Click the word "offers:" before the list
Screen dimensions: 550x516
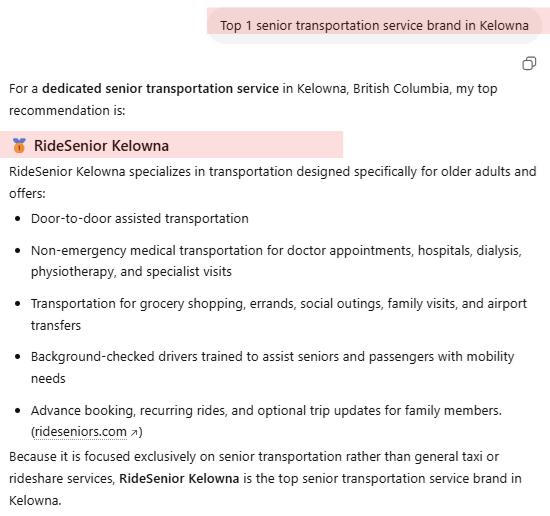(x=27, y=194)
